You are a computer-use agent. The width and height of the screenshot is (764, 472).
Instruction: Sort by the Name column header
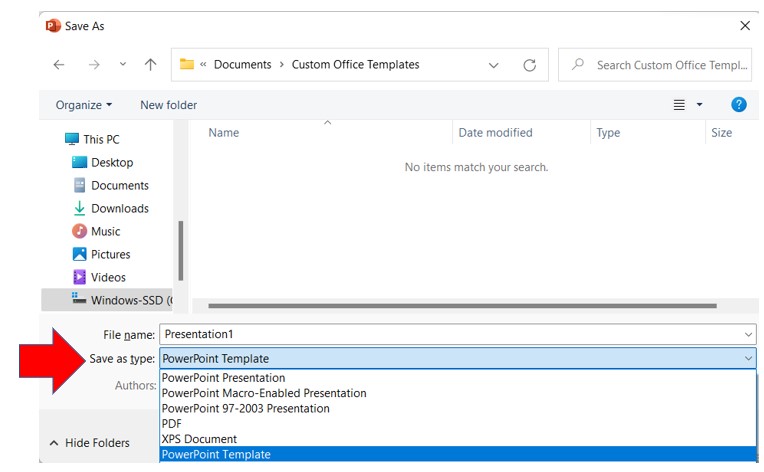(x=224, y=132)
